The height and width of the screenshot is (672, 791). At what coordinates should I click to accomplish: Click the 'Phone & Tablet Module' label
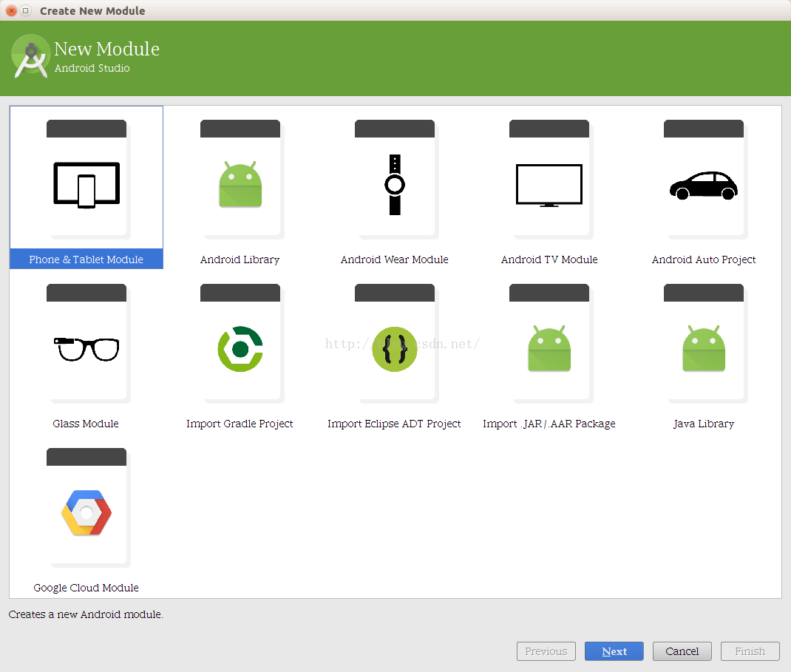click(x=86, y=259)
